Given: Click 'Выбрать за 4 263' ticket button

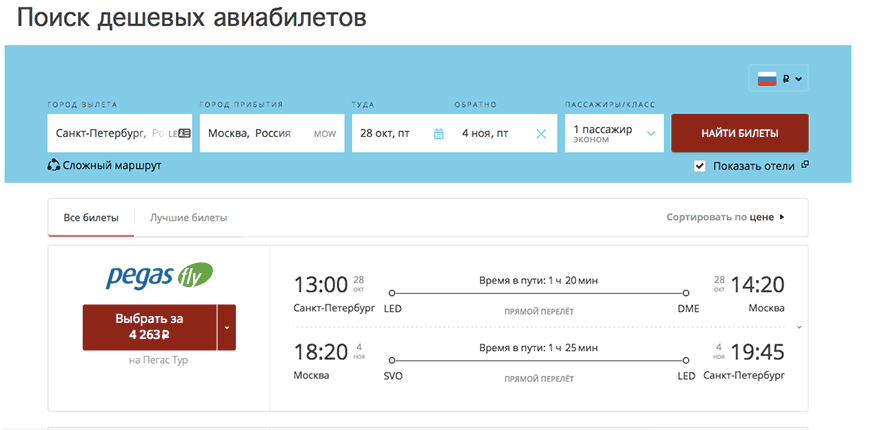Looking at the screenshot, I should pos(149,327).
